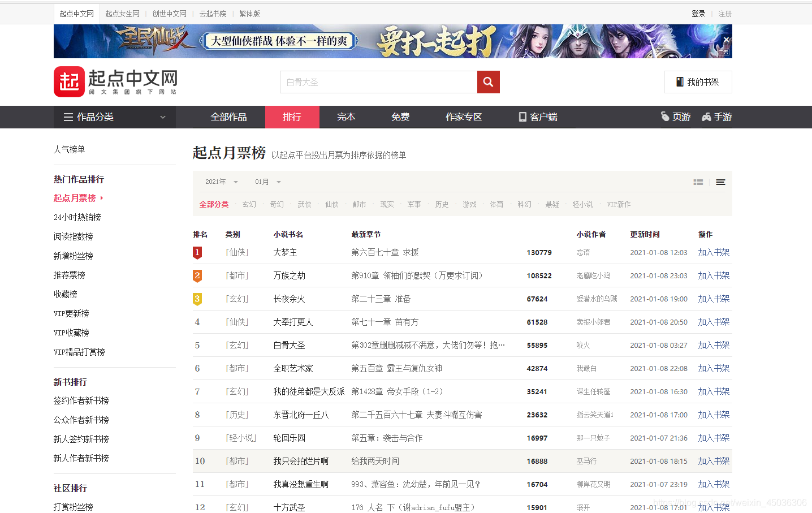Screen dimensions: 812x513
Task: Select the 排行 navigation tab
Action: coord(292,117)
